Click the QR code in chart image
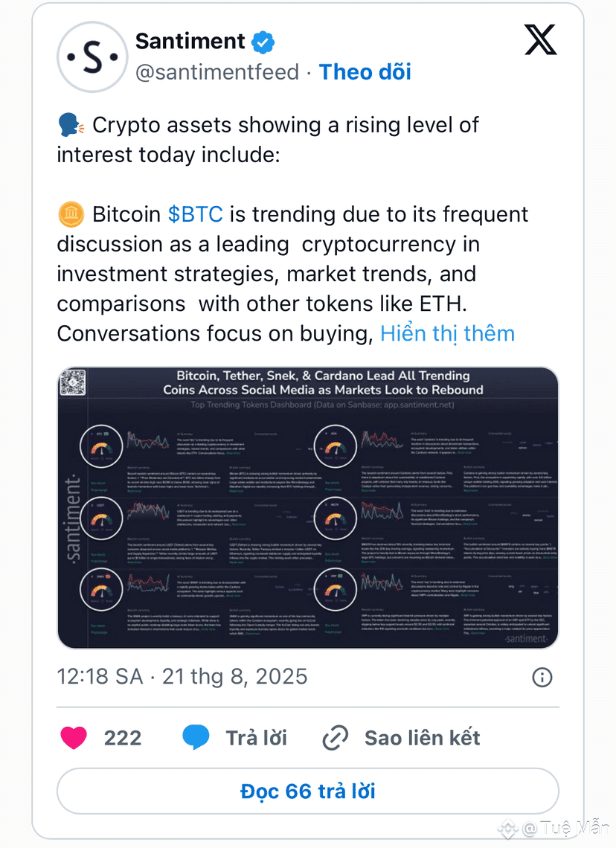The image size is (616, 848). click(x=72, y=382)
